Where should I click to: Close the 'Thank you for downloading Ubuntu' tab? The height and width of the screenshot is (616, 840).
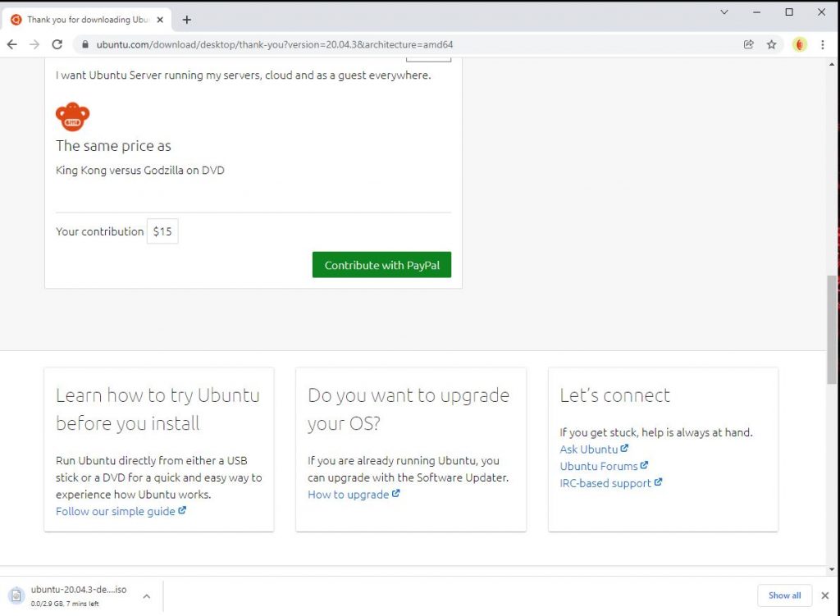(x=160, y=20)
